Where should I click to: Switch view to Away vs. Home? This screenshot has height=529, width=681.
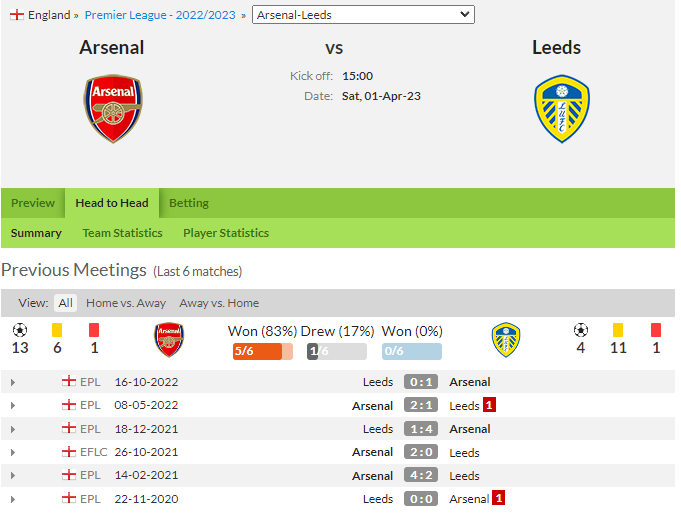coord(219,303)
